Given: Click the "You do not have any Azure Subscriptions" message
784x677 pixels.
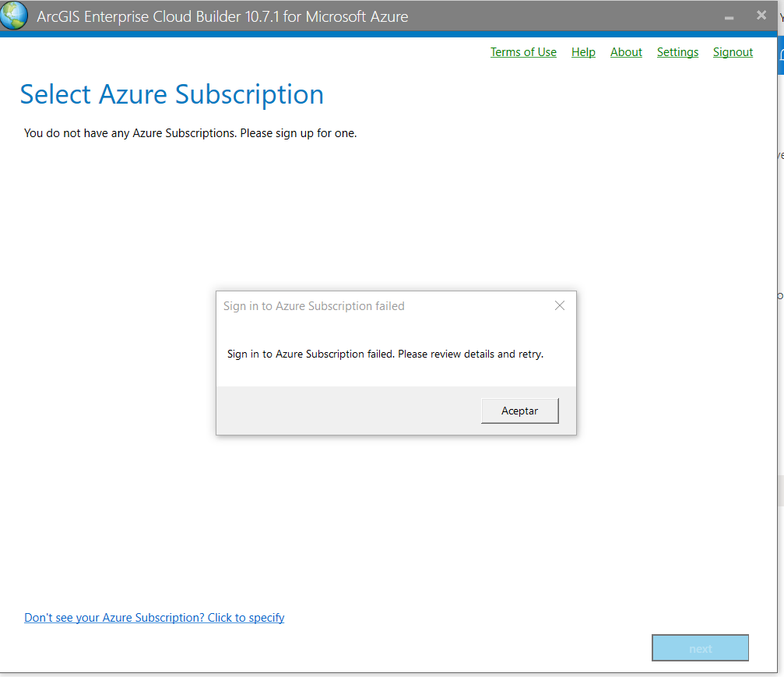Looking at the screenshot, I should pyautogui.click(x=190, y=133).
